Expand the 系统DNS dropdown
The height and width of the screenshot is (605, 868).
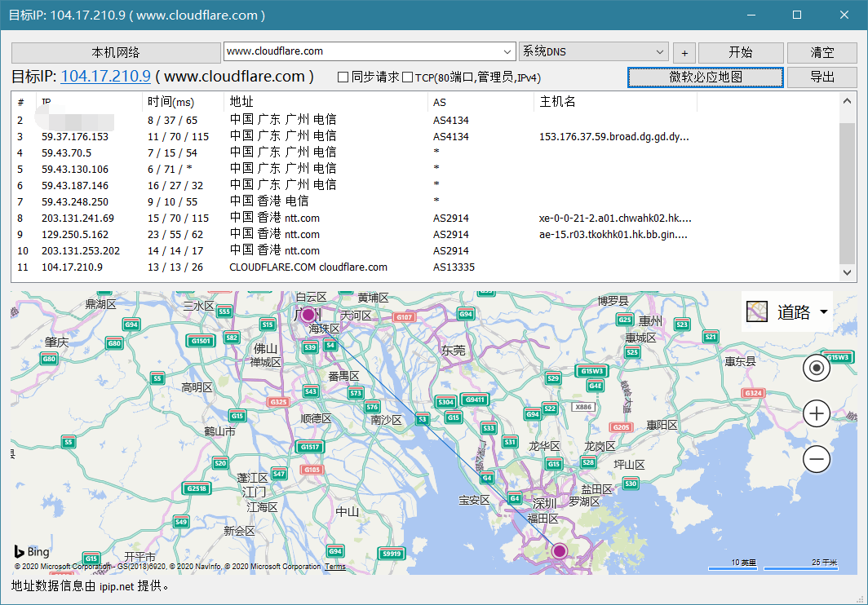pyautogui.click(x=659, y=51)
